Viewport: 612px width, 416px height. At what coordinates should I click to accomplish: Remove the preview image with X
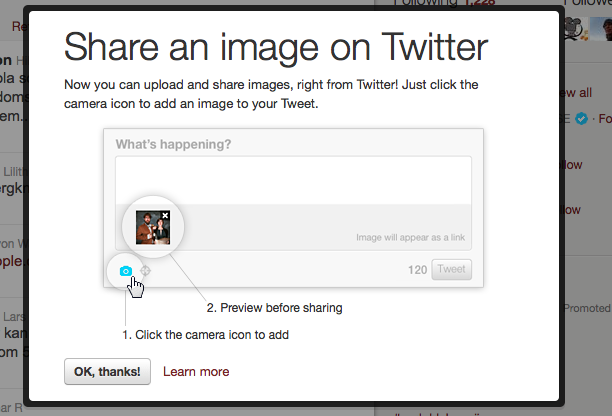(x=165, y=215)
